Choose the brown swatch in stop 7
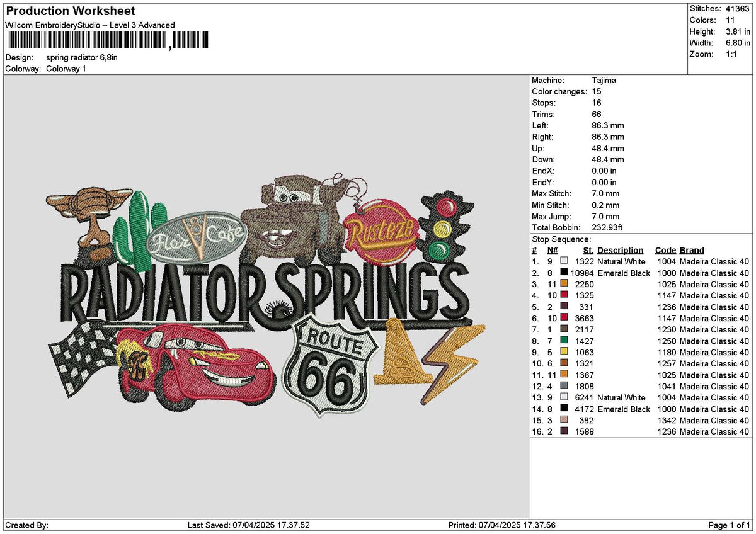The width and height of the screenshot is (756, 534). 564,329
